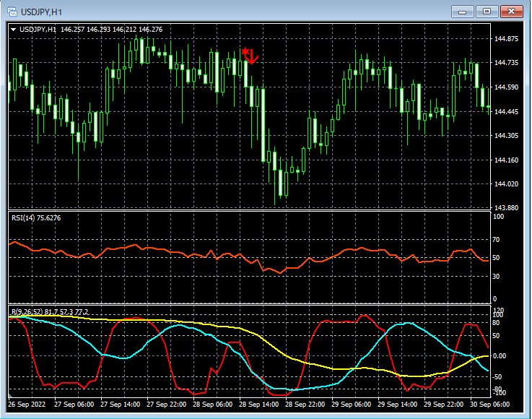Click the RSI 70 level label
532x419 pixels.
point(496,240)
